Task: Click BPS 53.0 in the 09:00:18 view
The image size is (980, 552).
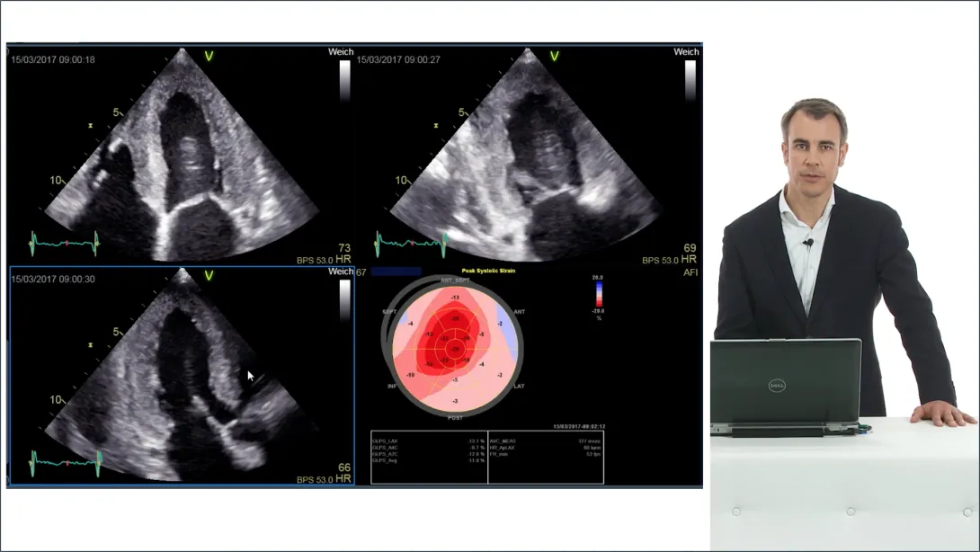Action: [x=315, y=260]
